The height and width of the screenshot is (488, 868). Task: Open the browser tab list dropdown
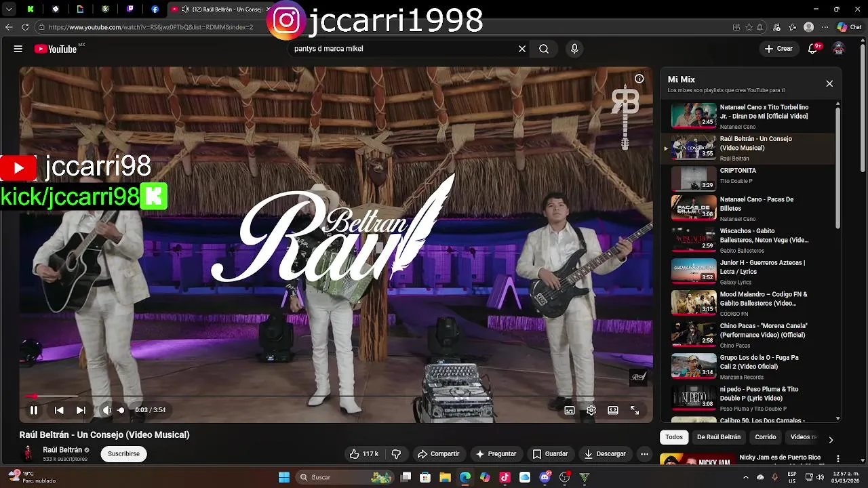pyautogui.click(x=9, y=9)
